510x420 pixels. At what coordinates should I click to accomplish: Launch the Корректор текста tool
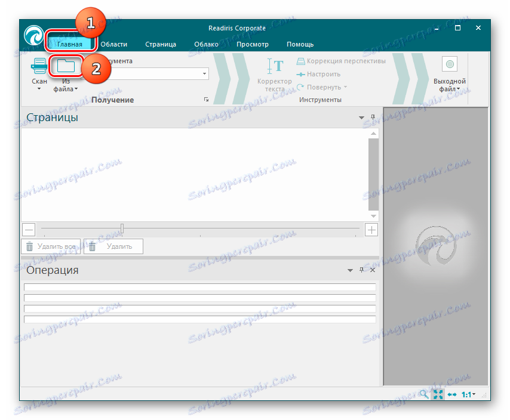point(275,75)
